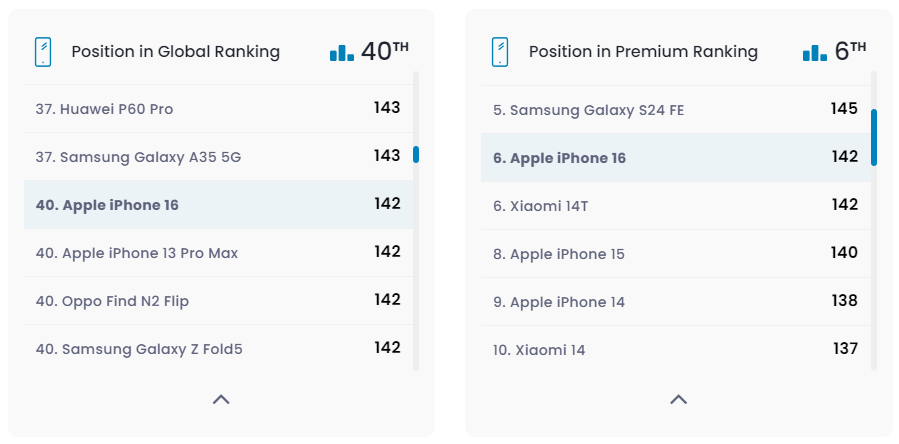Click the phone icon beside Global Ranking
The height and width of the screenshot is (444, 899).
pyautogui.click(x=43, y=52)
